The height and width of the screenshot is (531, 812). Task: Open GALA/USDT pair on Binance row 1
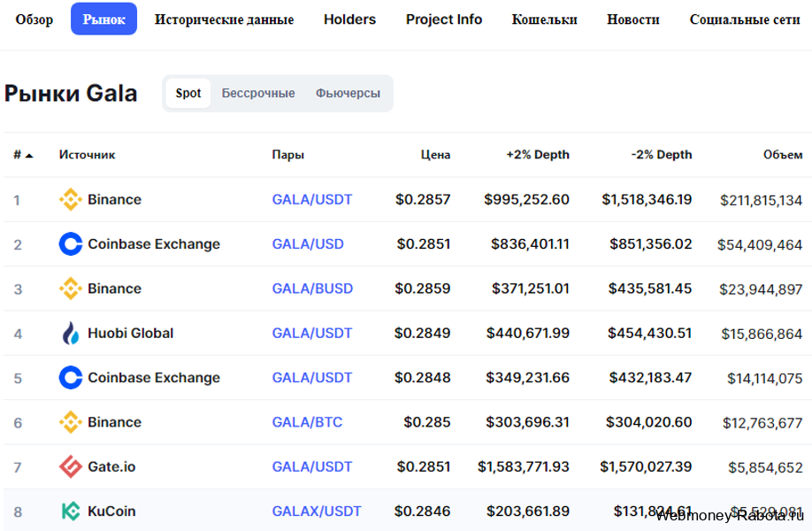click(x=312, y=199)
